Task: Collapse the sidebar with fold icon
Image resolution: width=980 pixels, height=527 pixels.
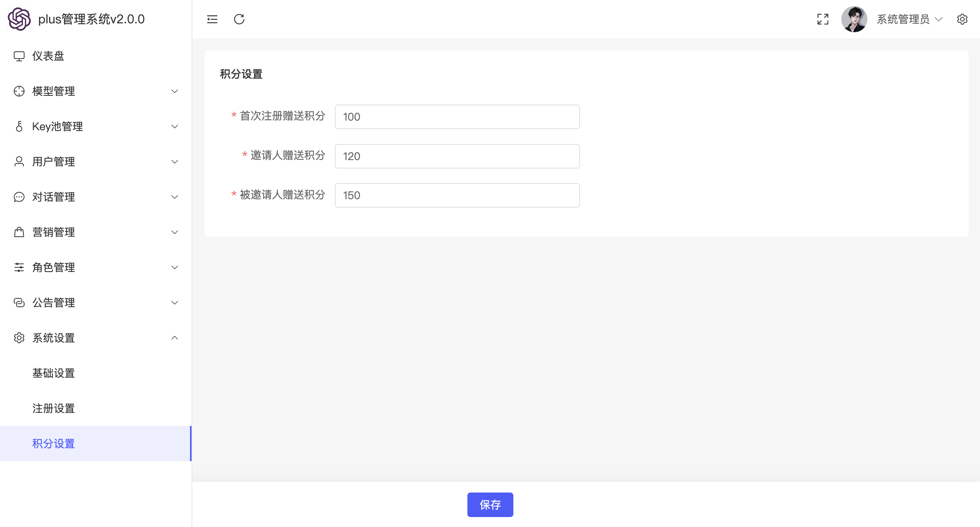Action: (x=212, y=19)
